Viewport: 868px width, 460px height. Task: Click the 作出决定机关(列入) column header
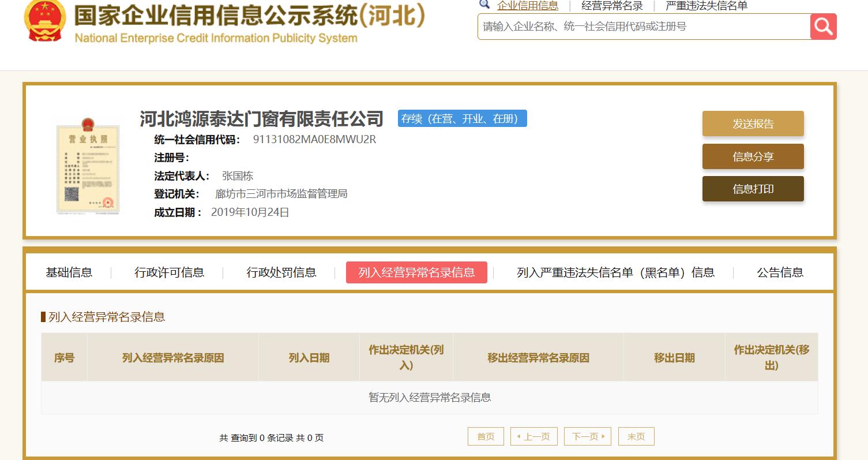click(406, 358)
